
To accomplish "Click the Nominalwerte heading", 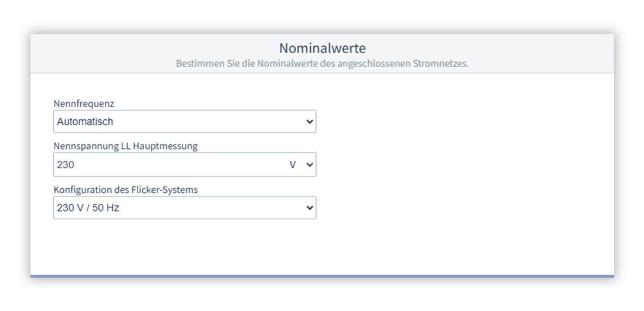I will (x=322, y=47).
